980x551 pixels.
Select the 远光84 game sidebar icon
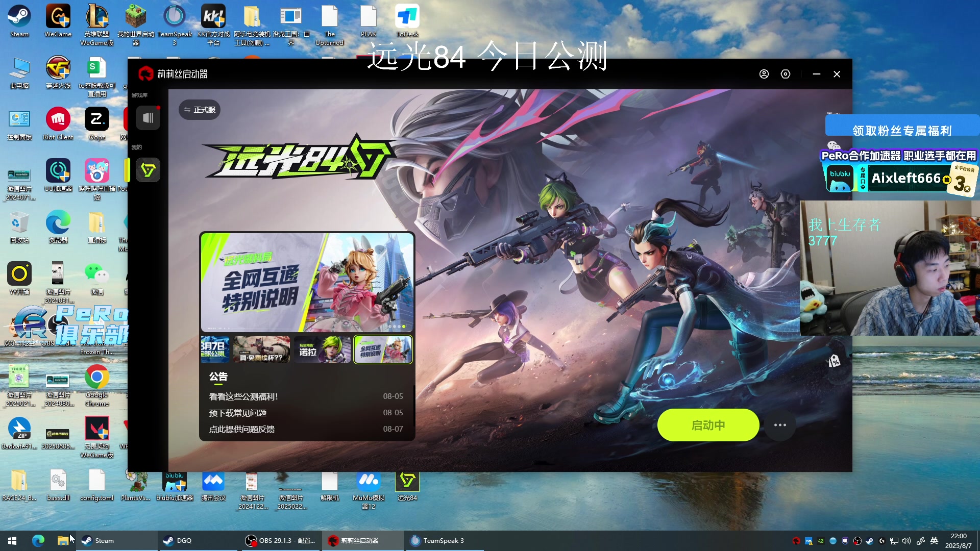(x=148, y=170)
